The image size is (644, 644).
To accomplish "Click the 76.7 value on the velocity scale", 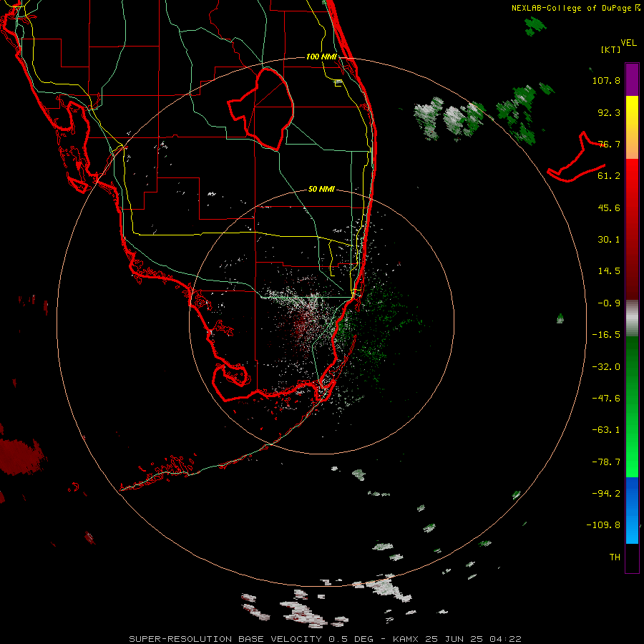I will (609, 144).
